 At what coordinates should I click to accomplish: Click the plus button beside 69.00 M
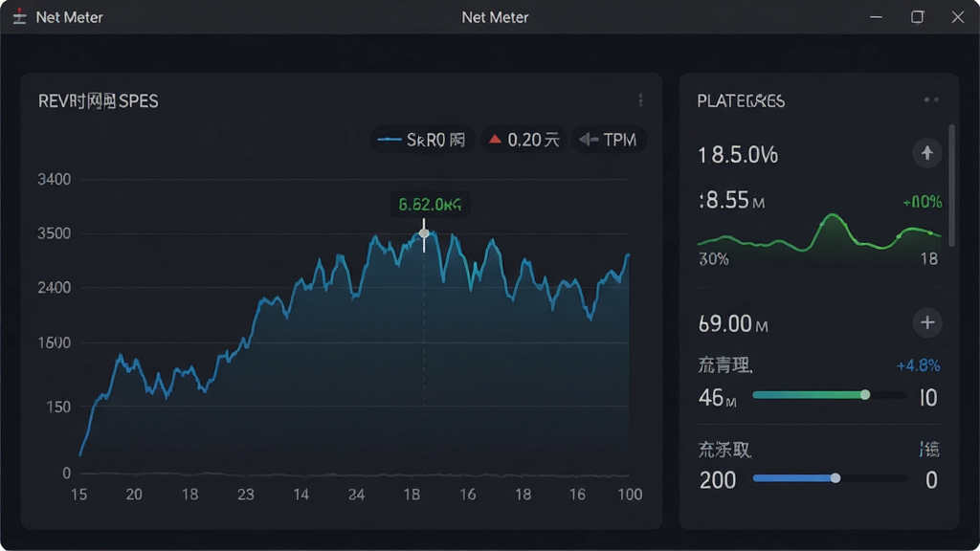tap(926, 323)
